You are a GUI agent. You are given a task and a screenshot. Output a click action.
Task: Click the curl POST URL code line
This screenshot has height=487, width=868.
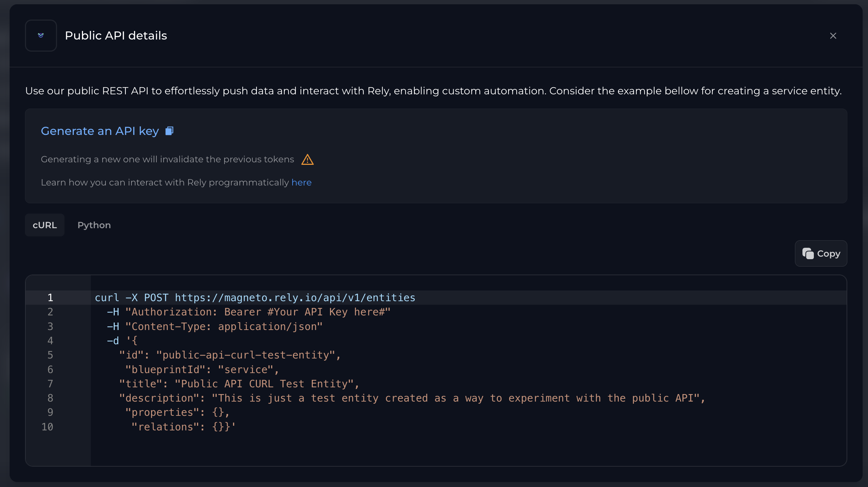pos(255,298)
